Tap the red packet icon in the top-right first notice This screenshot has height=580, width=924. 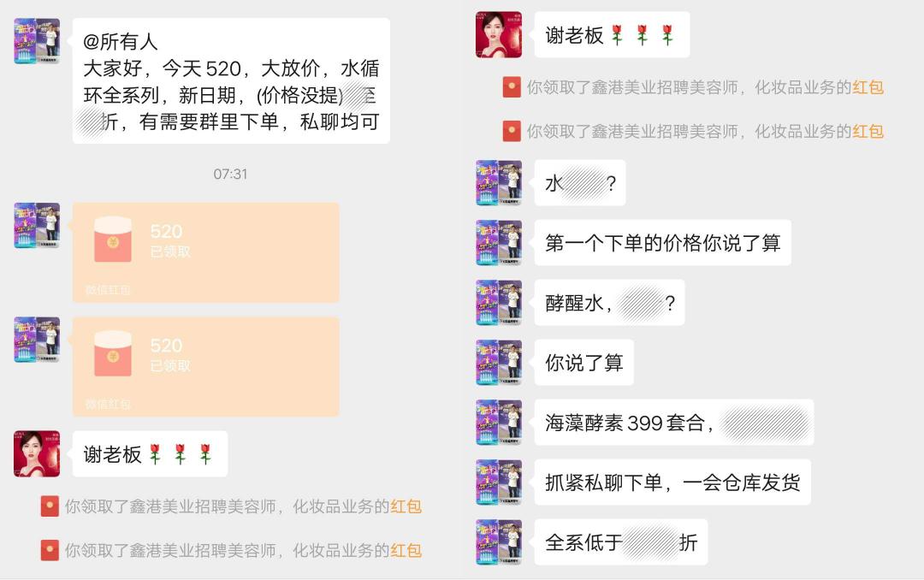(x=512, y=87)
